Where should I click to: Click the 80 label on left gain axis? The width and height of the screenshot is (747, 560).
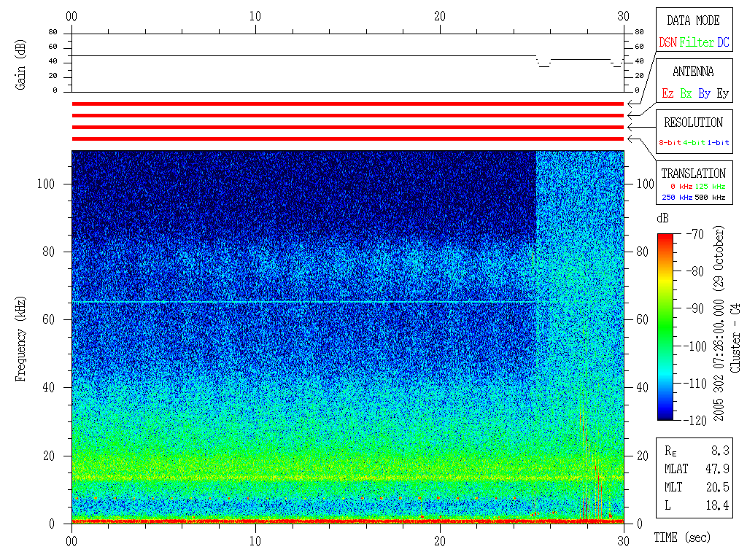click(53, 32)
